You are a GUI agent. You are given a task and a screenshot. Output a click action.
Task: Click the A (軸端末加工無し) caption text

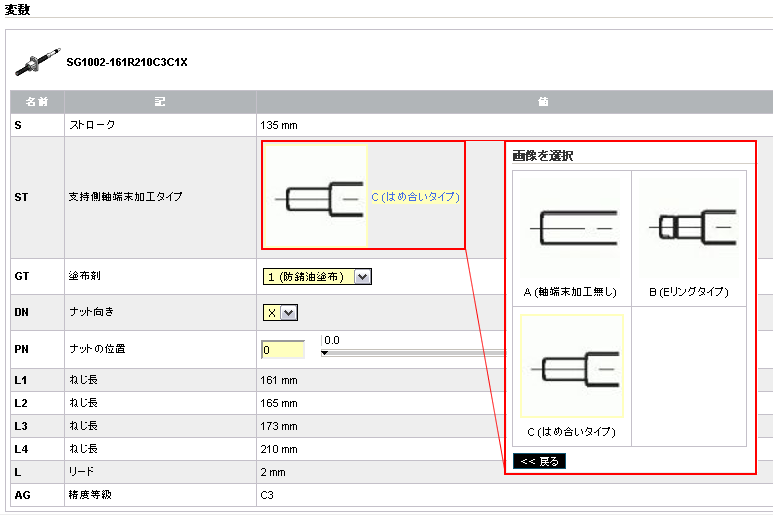coord(570,293)
